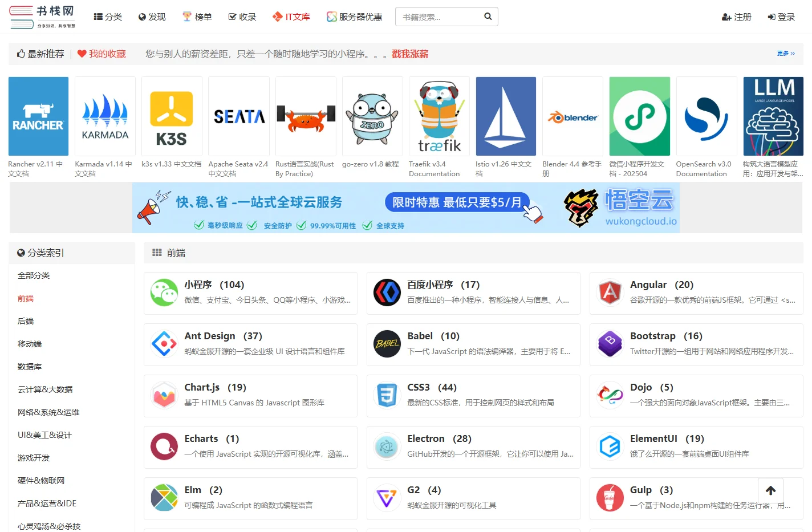Click the Dojo logo icon
The image size is (812, 532).
pyautogui.click(x=610, y=396)
